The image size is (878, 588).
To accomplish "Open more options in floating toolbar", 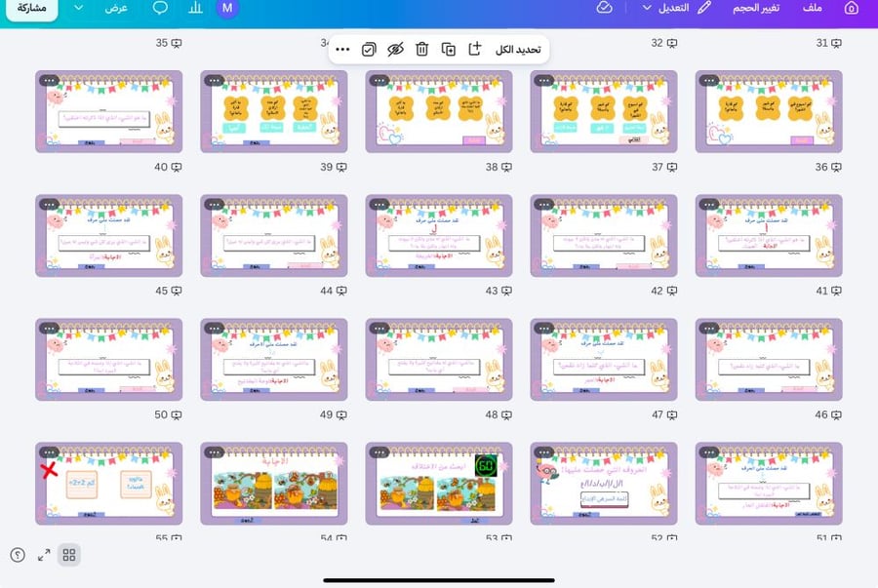I will 342,49.
